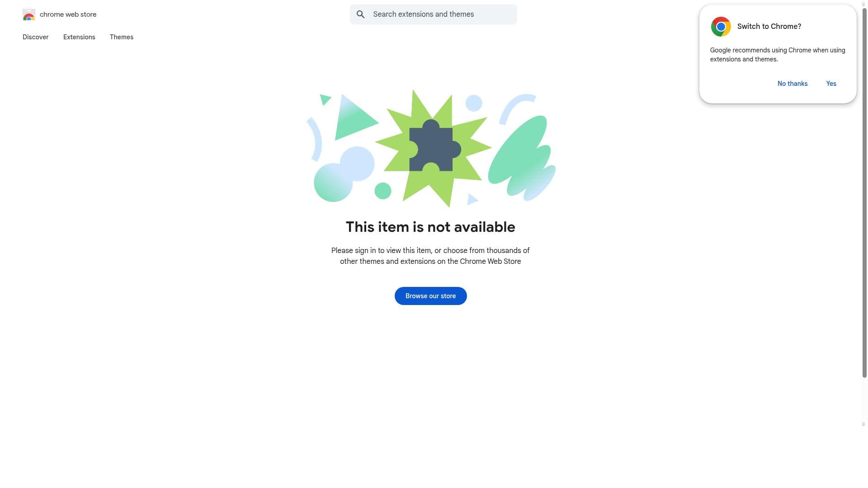This screenshot has height=488, width=868.
Task: Switch to the Extensions tab
Action: 79,37
